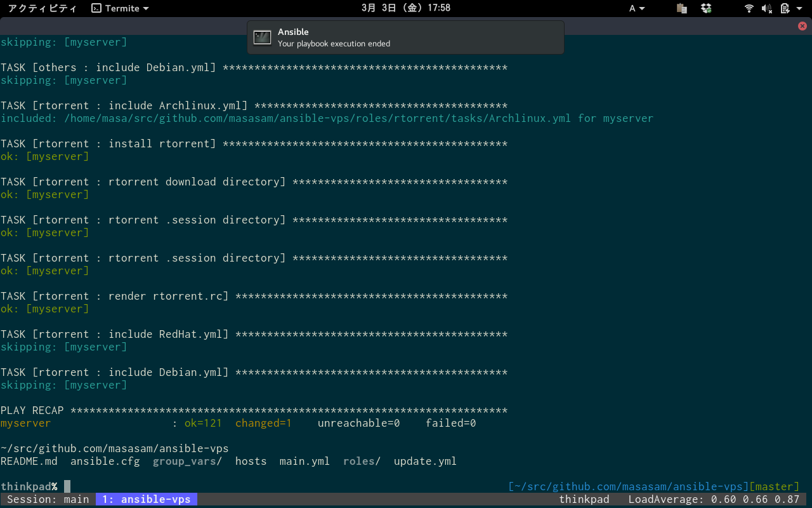Click the 'ok: [myserver]' under install rtorrent

(x=44, y=156)
